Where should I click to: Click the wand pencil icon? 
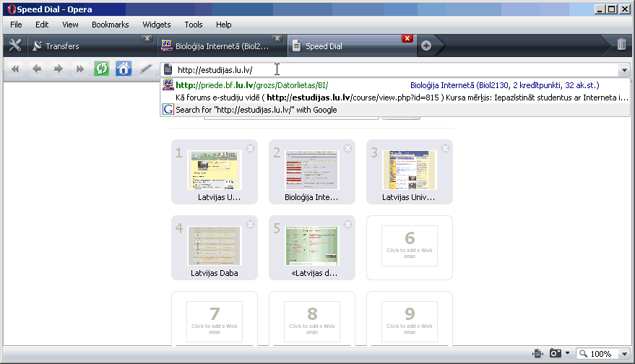(145, 69)
